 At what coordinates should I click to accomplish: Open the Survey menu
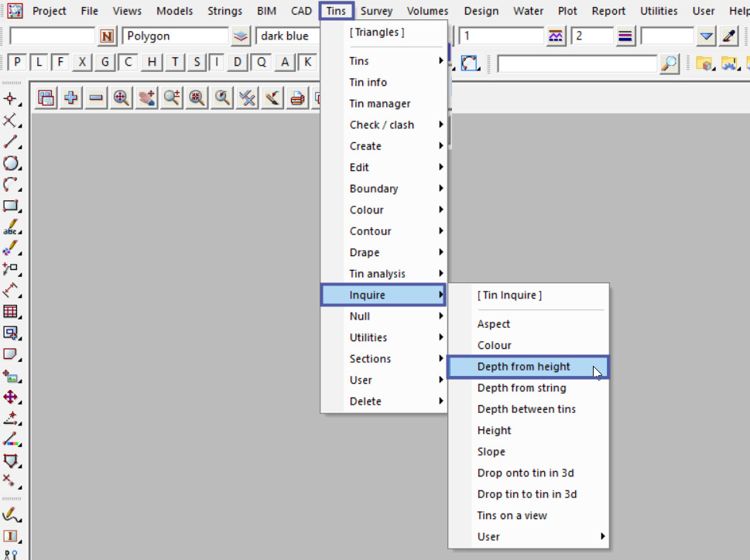[x=376, y=11]
